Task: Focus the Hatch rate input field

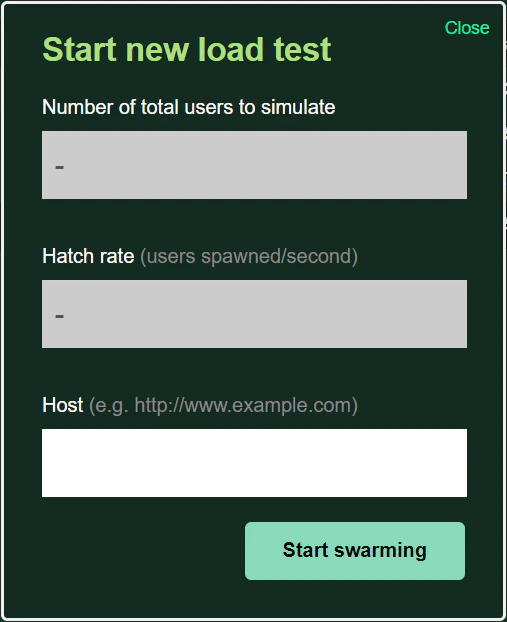Action: coord(254,314)
